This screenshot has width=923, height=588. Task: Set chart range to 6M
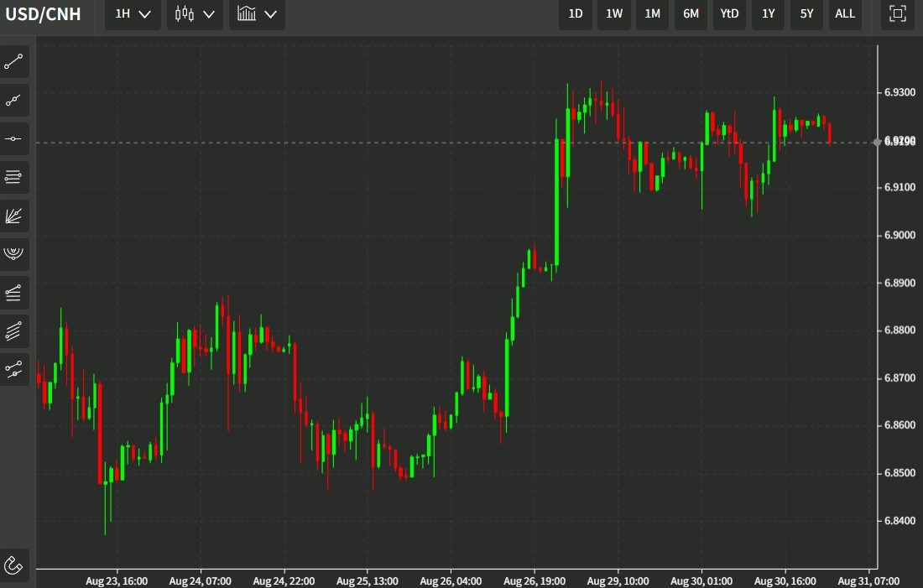(691, 13)
